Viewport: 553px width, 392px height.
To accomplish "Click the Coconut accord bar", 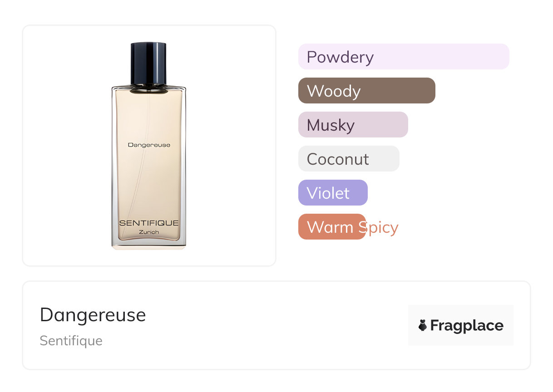I will tap(349, 159).
